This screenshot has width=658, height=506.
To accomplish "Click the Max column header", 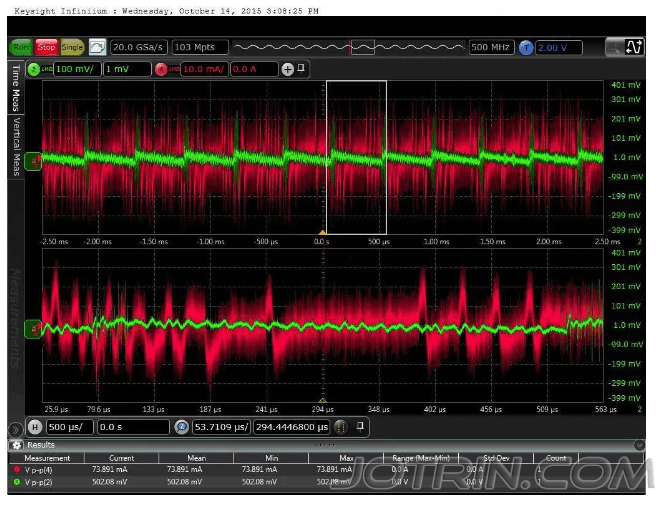I will pyautogui.click(x=346, y=458).
